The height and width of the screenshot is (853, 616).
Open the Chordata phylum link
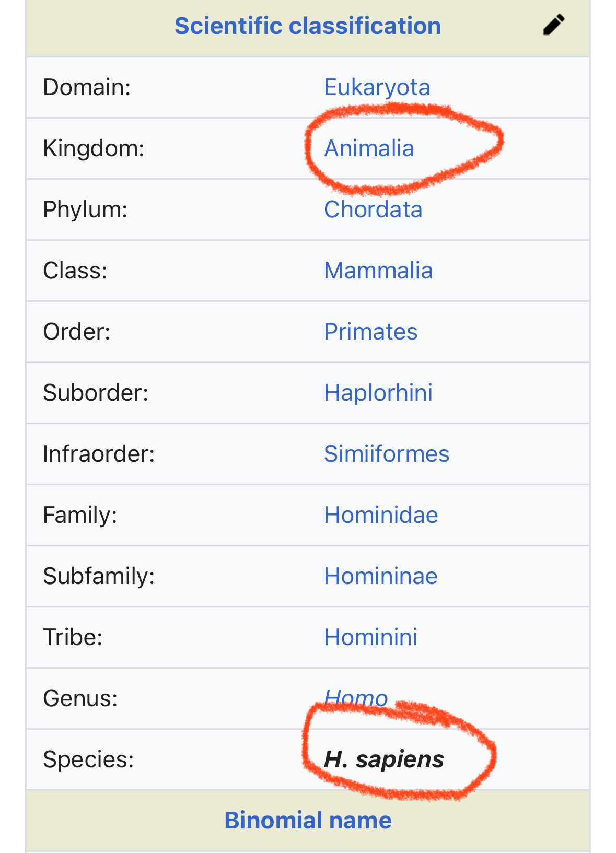click(x=373, y=209)
